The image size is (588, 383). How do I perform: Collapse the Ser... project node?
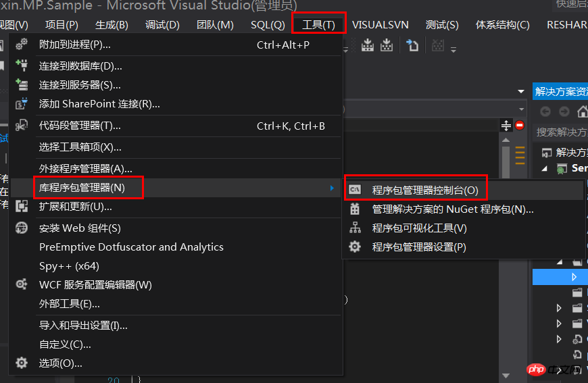click(545, 169)
